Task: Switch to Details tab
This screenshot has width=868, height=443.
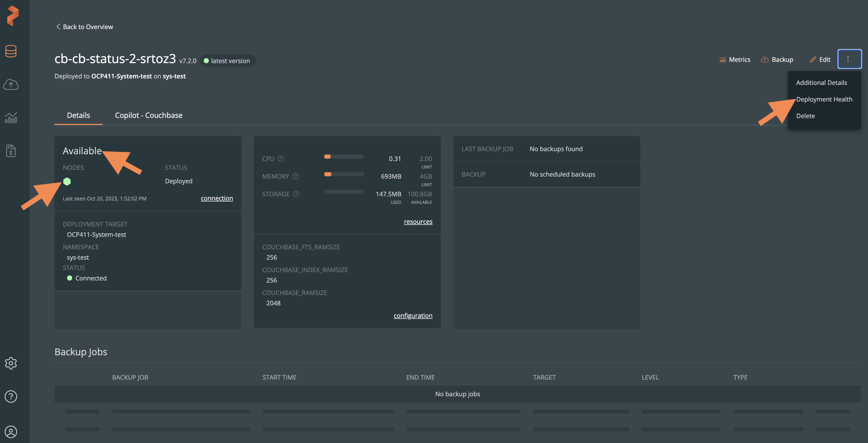Action: pos(78,115)
